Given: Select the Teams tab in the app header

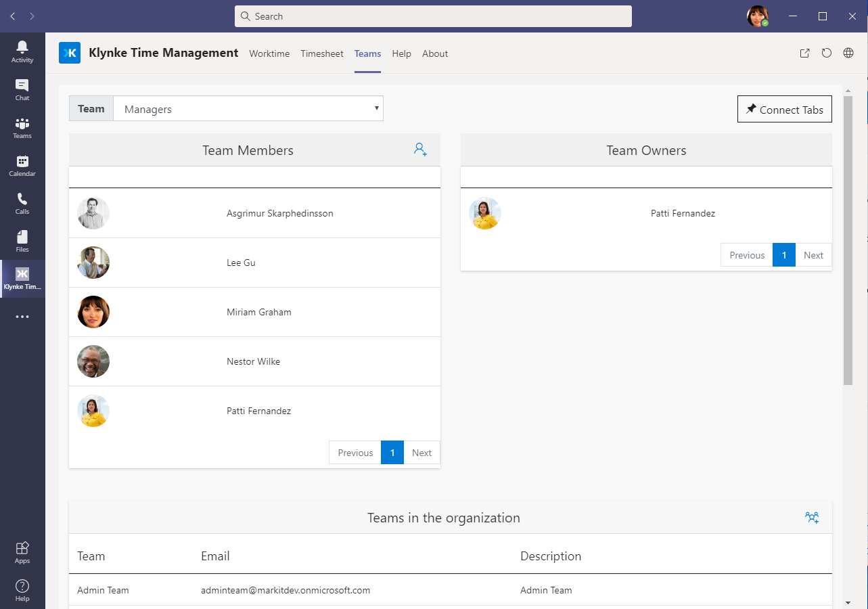Looking at the screenshot, I should click(367, 53).
